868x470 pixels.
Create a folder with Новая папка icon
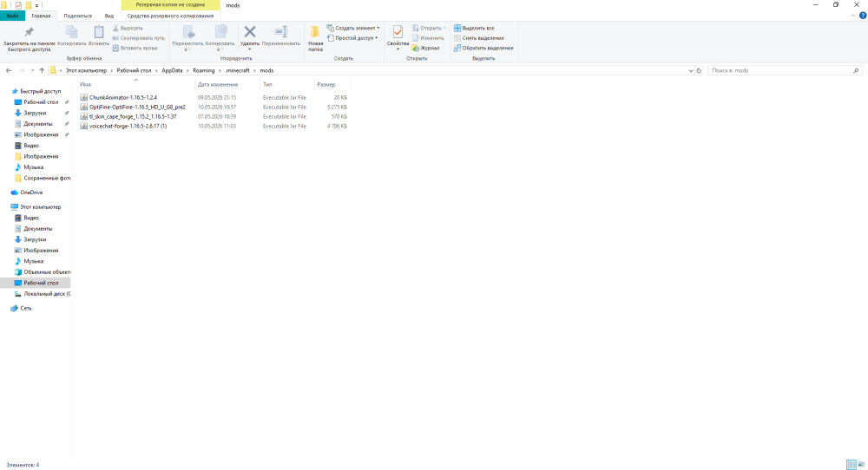click(315, 32)
